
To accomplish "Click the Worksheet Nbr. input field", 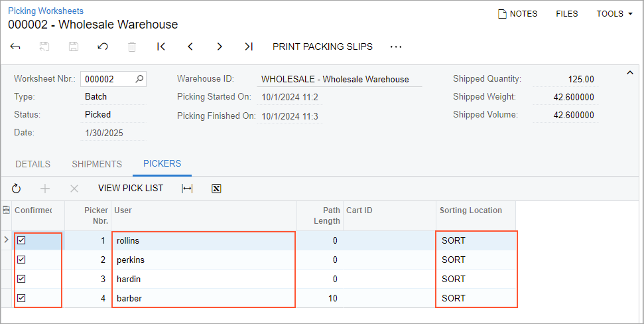I will pos(107,79).
